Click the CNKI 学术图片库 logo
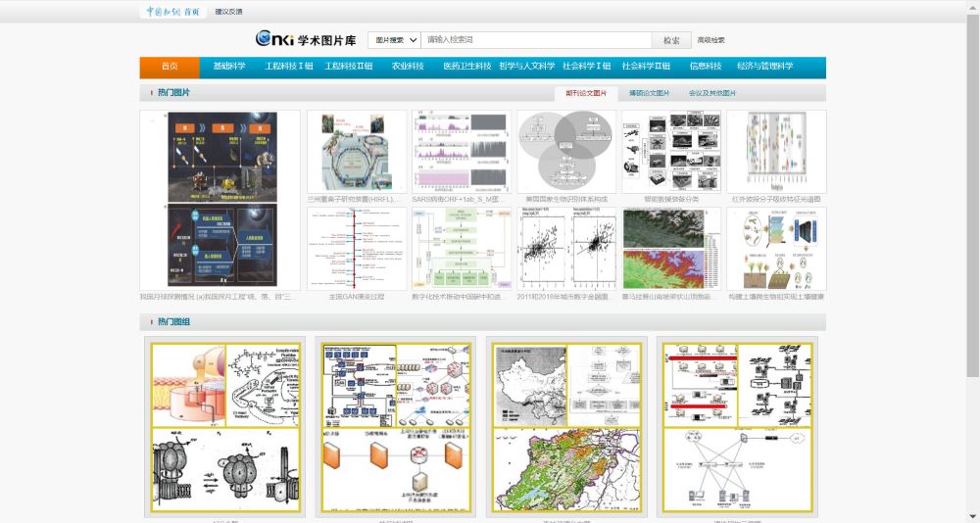Viewport: 980px width, 523px height. pyautogui.click(x=306, y=39)
